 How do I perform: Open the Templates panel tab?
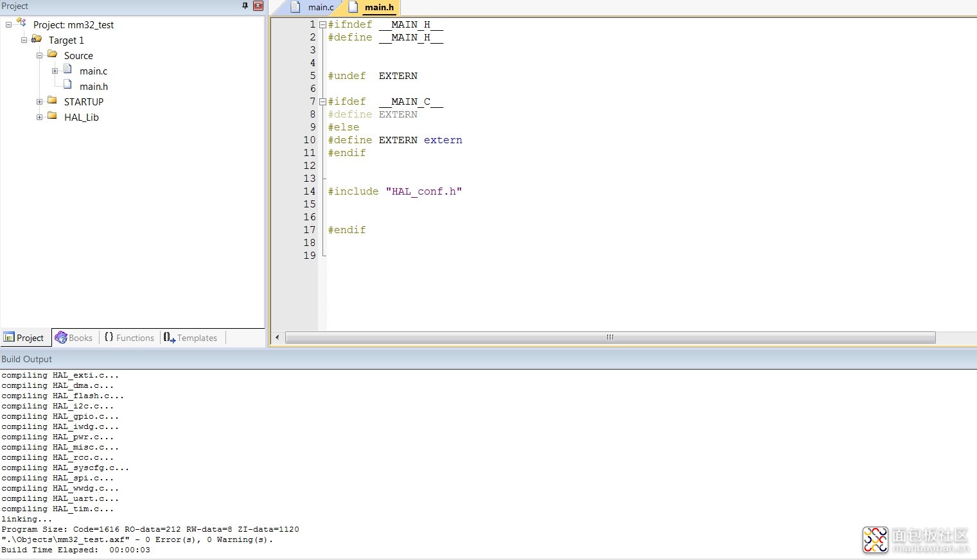tap(191, 338)
